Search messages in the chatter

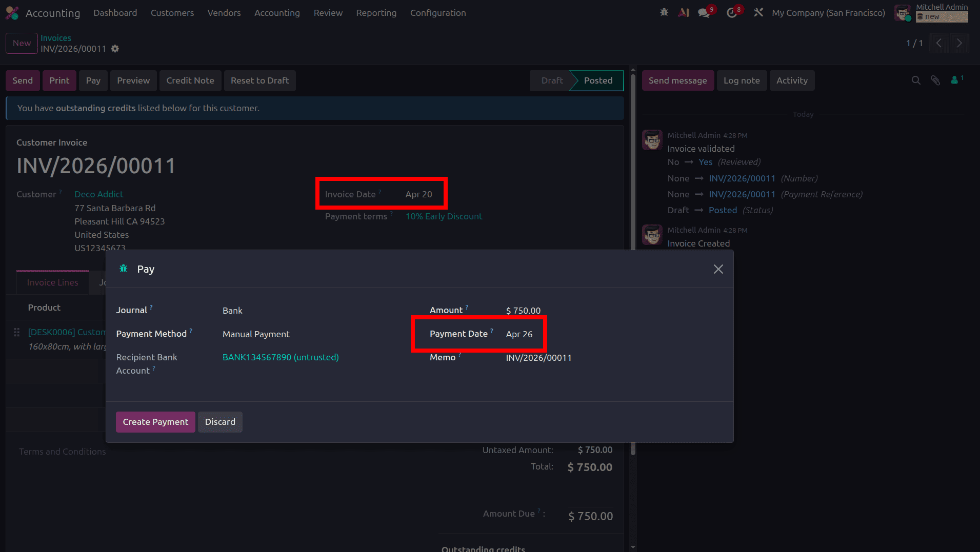(x=916, y=80)
